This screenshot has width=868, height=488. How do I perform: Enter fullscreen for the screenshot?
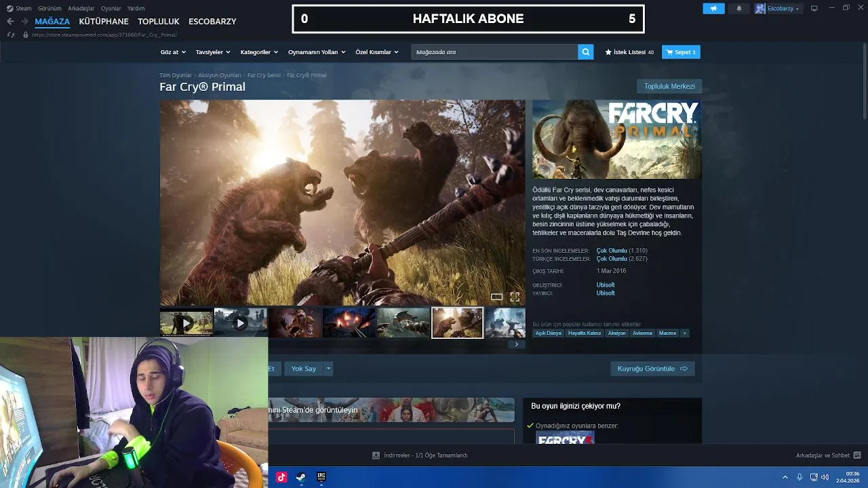click(515, 297)
